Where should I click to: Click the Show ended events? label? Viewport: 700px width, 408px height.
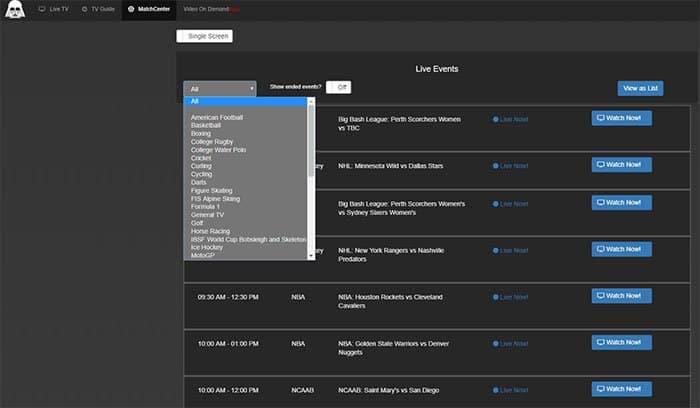[x=296, y=87]
